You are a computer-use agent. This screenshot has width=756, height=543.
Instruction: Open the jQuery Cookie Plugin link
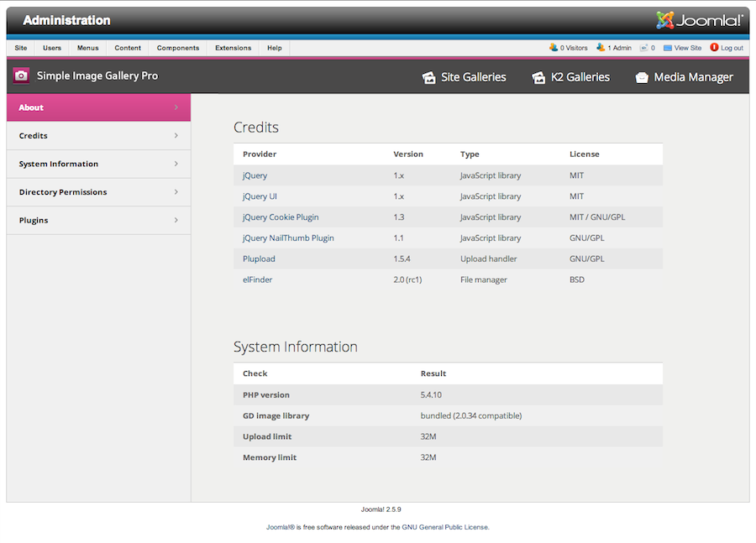[x=281, y=217]
